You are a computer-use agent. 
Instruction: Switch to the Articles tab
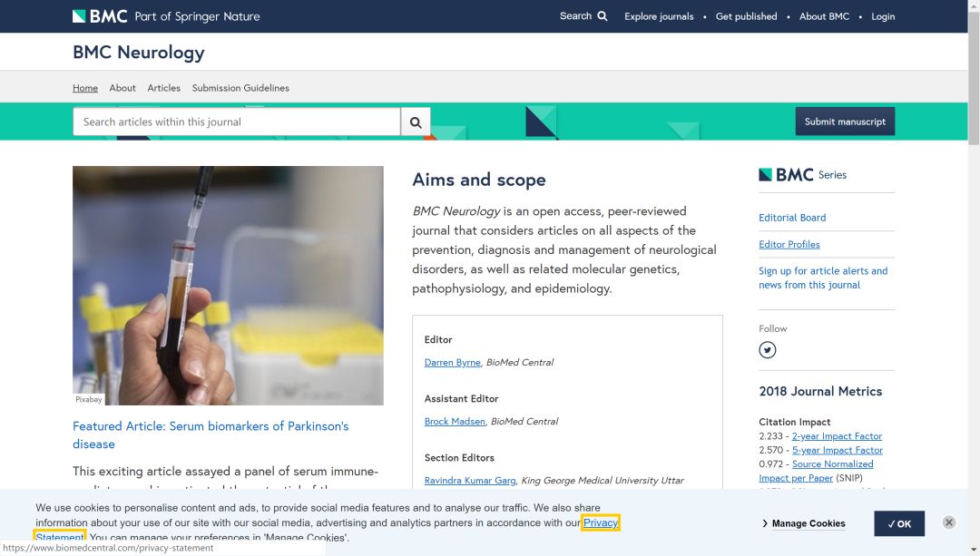coord(164,88)
